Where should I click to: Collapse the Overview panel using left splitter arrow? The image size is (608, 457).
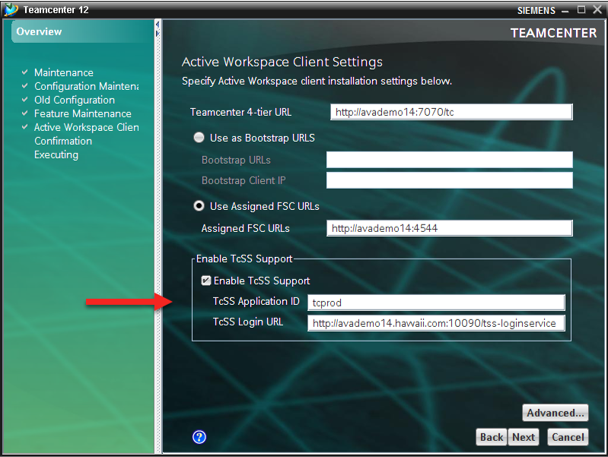[x=156, y=24]
